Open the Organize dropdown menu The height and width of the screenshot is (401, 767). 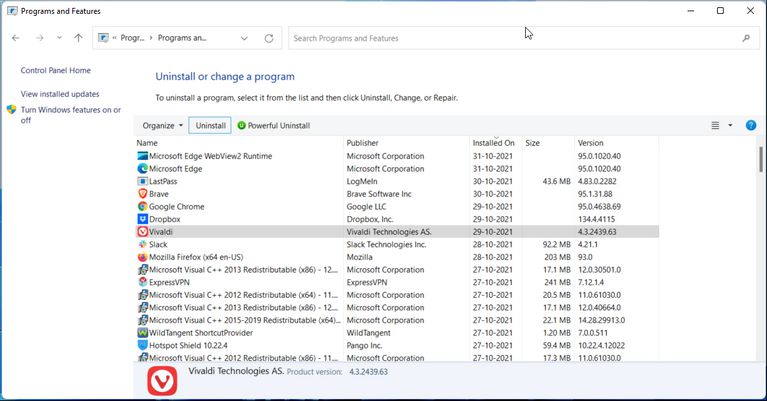tap(162, 126)
